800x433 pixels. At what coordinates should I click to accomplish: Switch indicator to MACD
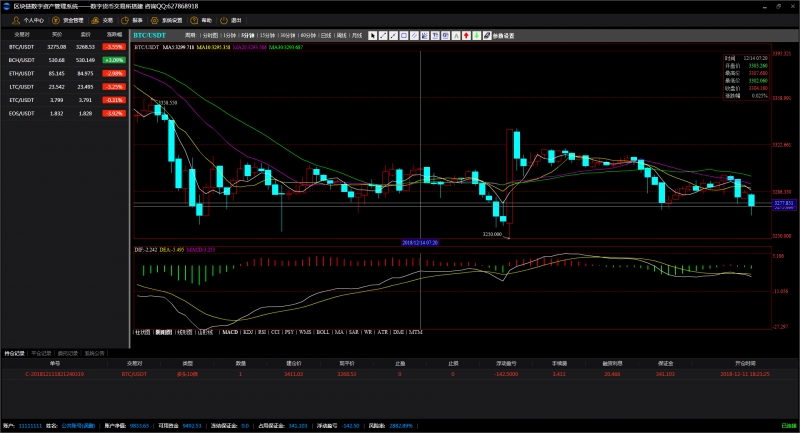click(230, 332)
